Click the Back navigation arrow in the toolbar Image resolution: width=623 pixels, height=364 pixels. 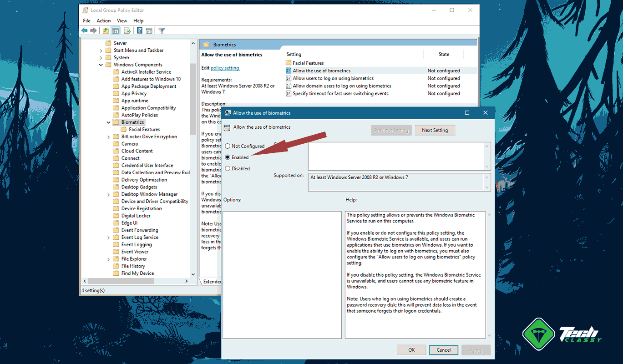tap(85, 30)
